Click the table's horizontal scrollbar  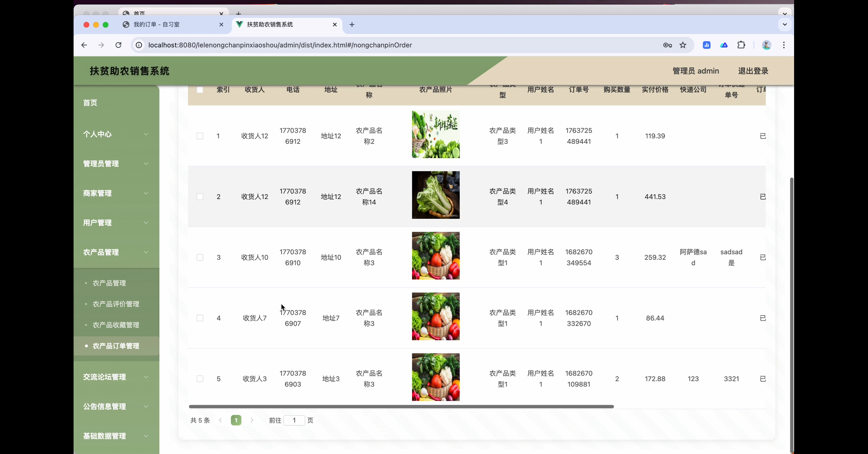tap(401, 406)
